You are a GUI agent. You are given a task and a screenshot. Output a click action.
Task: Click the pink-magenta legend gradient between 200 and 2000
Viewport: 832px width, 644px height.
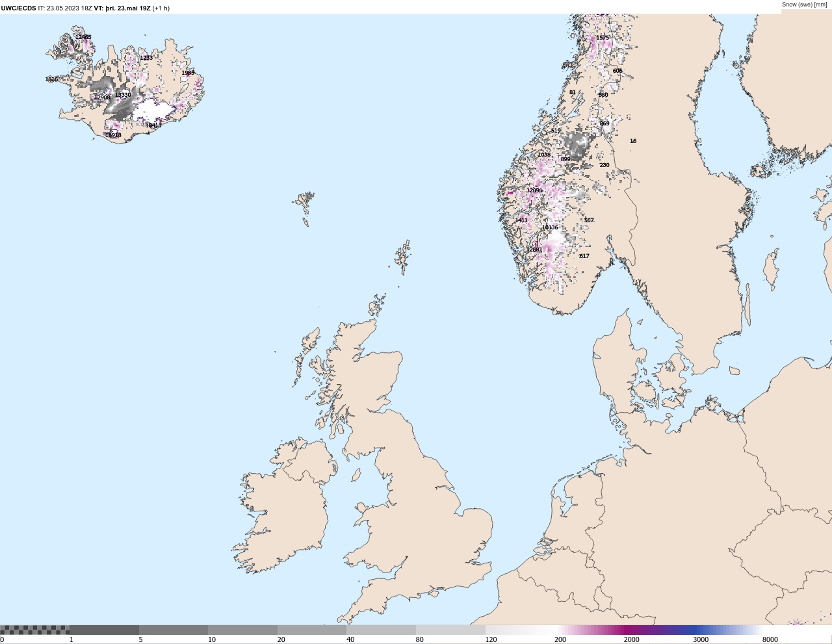[x=589, y=630]
